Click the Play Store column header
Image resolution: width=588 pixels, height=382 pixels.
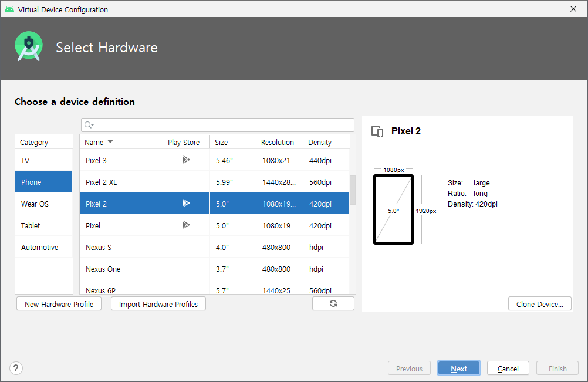(186, 142)
